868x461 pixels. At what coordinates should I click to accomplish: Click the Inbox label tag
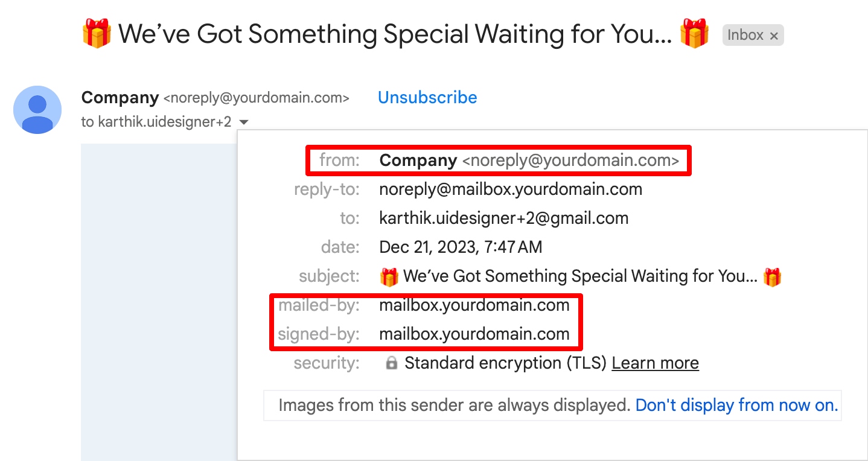click(x=745, y=35)
